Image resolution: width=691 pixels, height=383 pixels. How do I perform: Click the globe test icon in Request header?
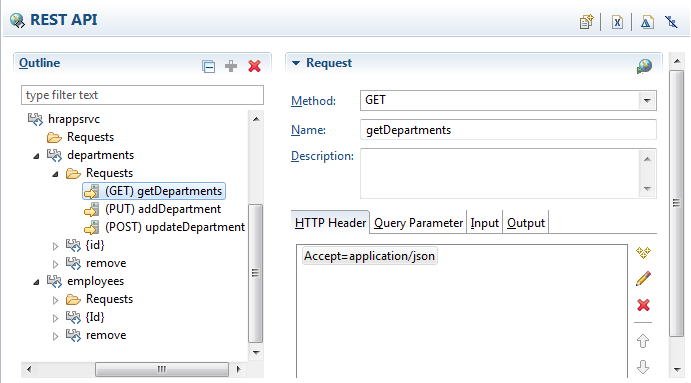coord(644,67)
